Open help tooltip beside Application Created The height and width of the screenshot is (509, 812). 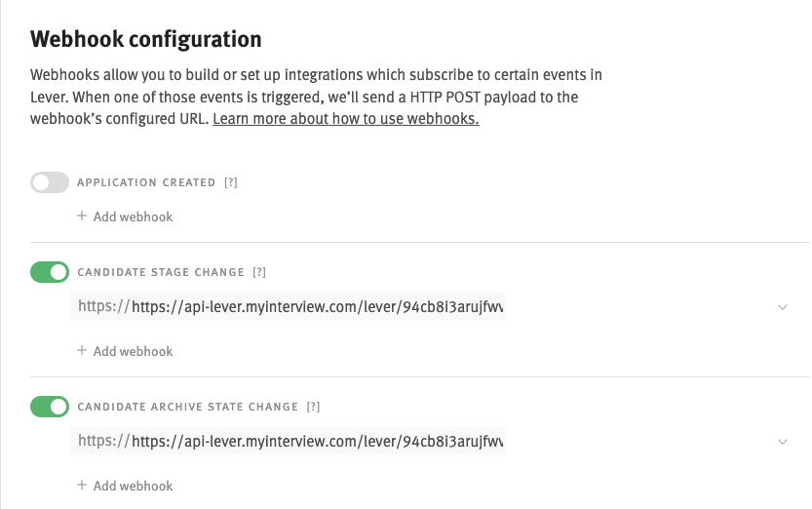pos(231,182)
